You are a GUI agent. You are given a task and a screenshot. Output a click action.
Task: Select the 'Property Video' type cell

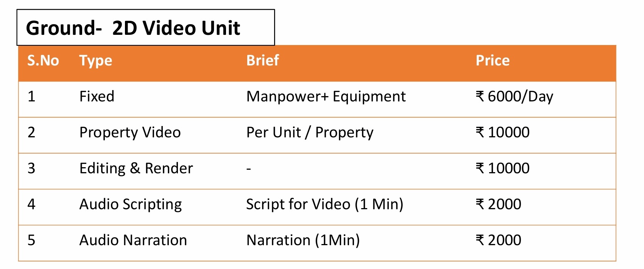pos(130,132)
